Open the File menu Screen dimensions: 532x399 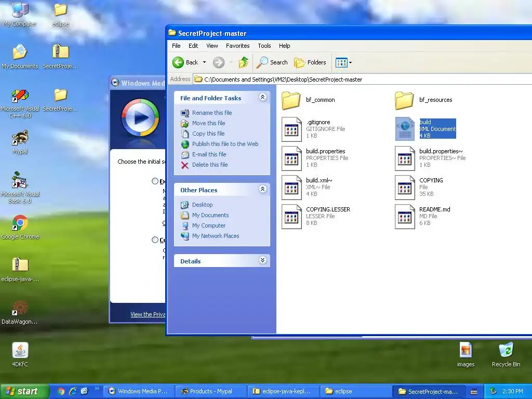coord(176,46)
